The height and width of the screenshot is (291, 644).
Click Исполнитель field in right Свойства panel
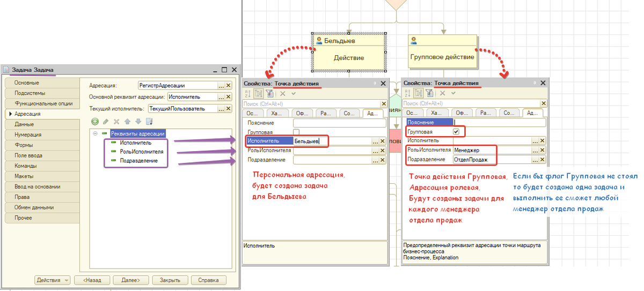[x=492, y=140]
